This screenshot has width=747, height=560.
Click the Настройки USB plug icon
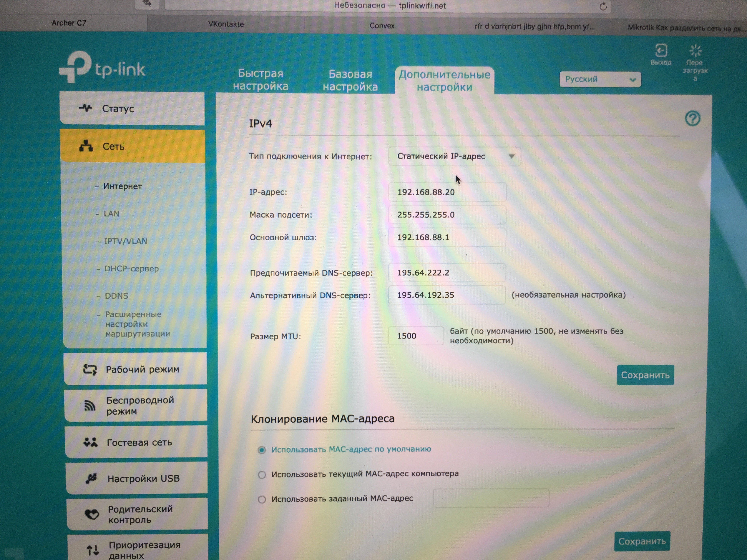[x=91, y=478]
